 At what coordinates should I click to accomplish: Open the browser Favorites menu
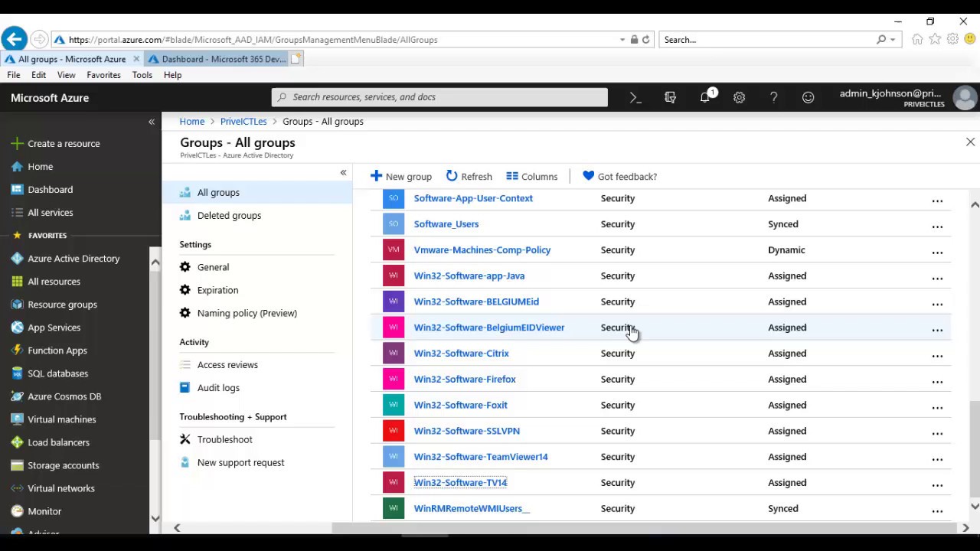[103, 75]
